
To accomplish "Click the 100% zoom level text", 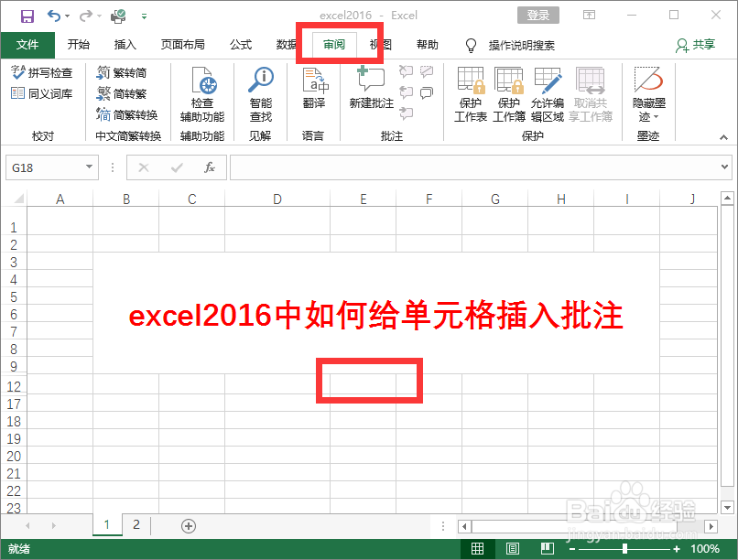I will (705, 549).
